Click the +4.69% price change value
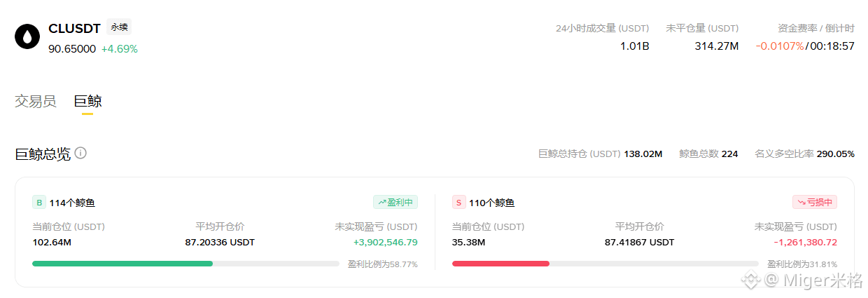868x298 pixels. (120, 49)
